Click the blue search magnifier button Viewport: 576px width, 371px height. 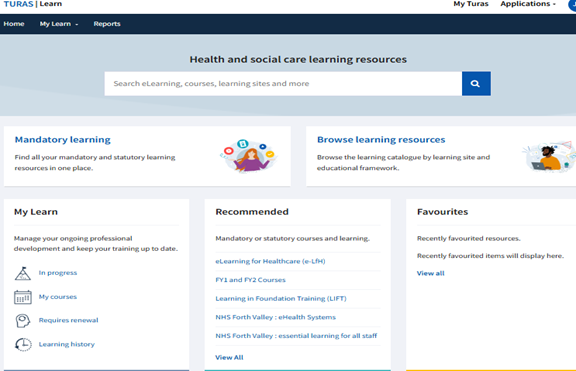coord(476,84)
